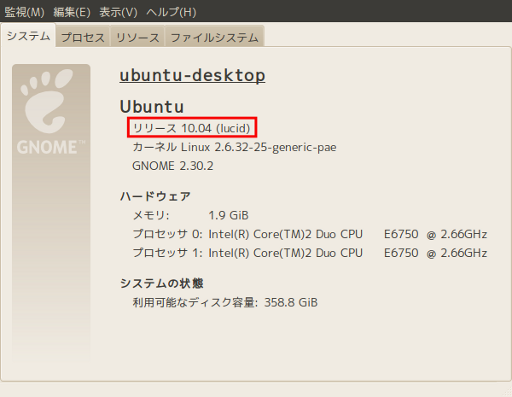Select the システム tab

point(28,36)
